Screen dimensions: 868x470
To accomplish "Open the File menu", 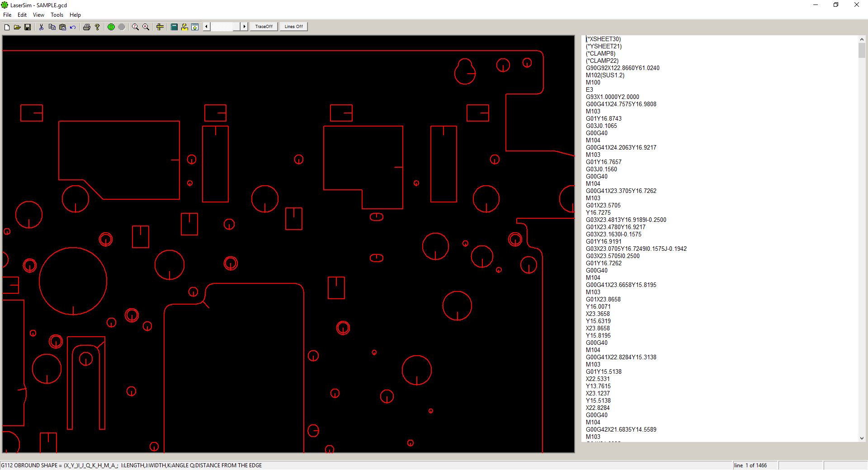I will click(x=7, y=15).
